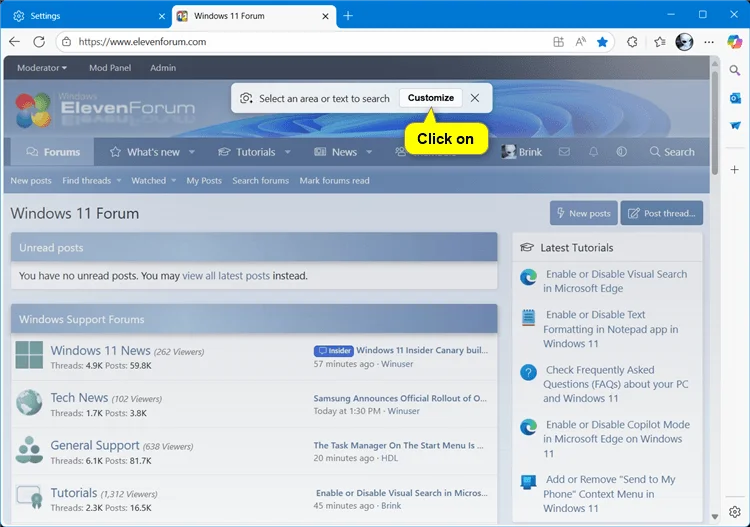
Task: Open view all latest posts link
Action: 226,275
